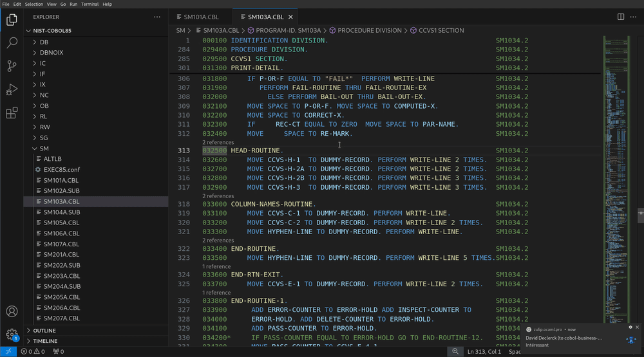
Task: Click the Ln 313, Col 1 position indicator
Action: coord(485,351)
